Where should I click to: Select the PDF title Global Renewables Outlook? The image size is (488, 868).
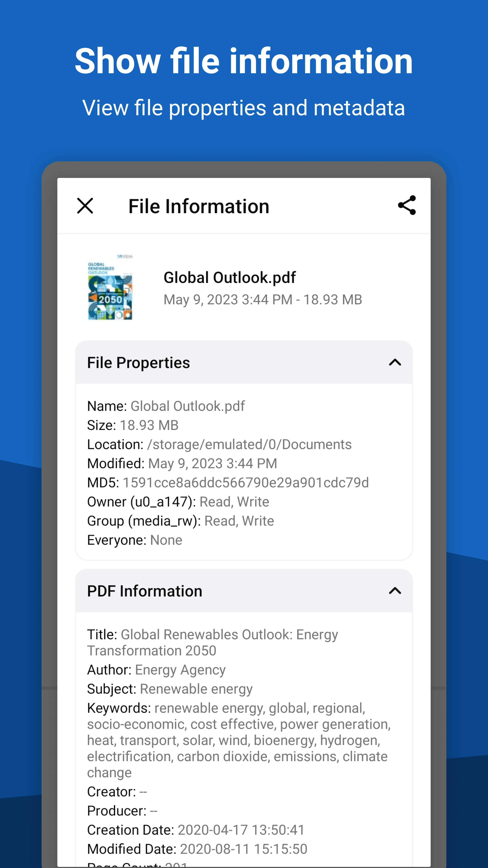pos(213,642)
